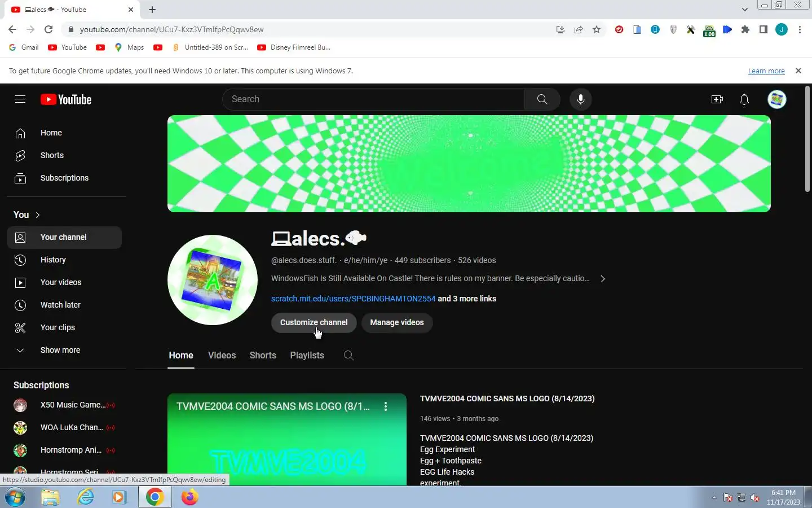
Task: Open Chrome profile J avatar
Action: [782, 29]
